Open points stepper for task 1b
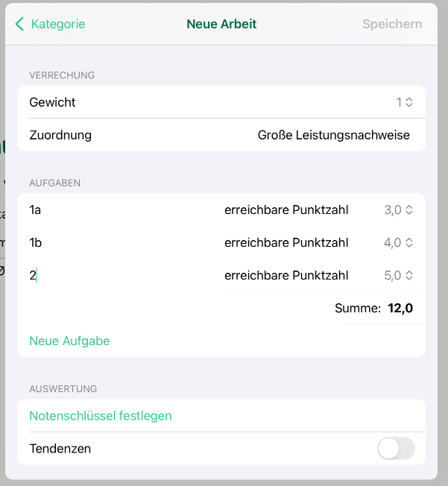 coord(409,242)
